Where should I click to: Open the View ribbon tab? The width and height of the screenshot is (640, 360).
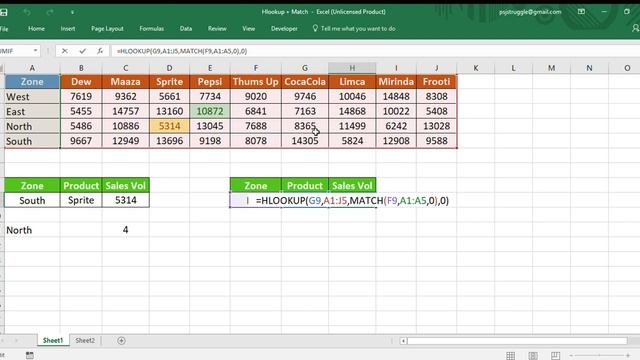click(x=249, y=29)
